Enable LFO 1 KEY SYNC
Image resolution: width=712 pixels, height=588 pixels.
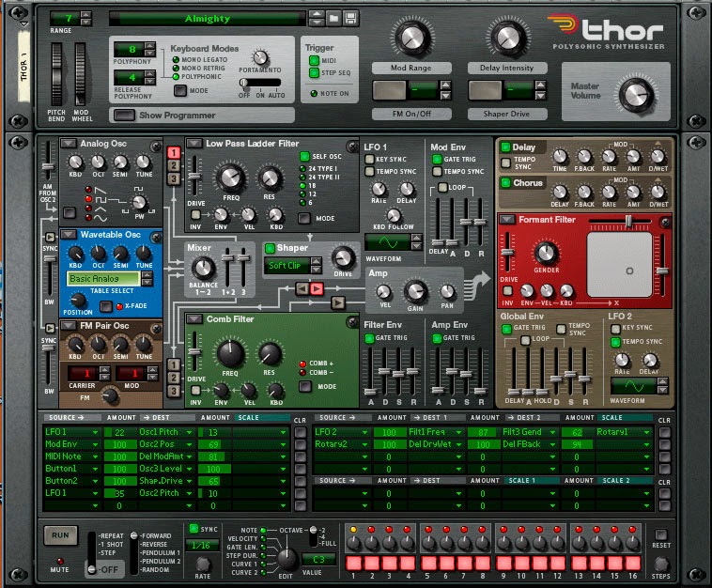click(x=369, y=159)
